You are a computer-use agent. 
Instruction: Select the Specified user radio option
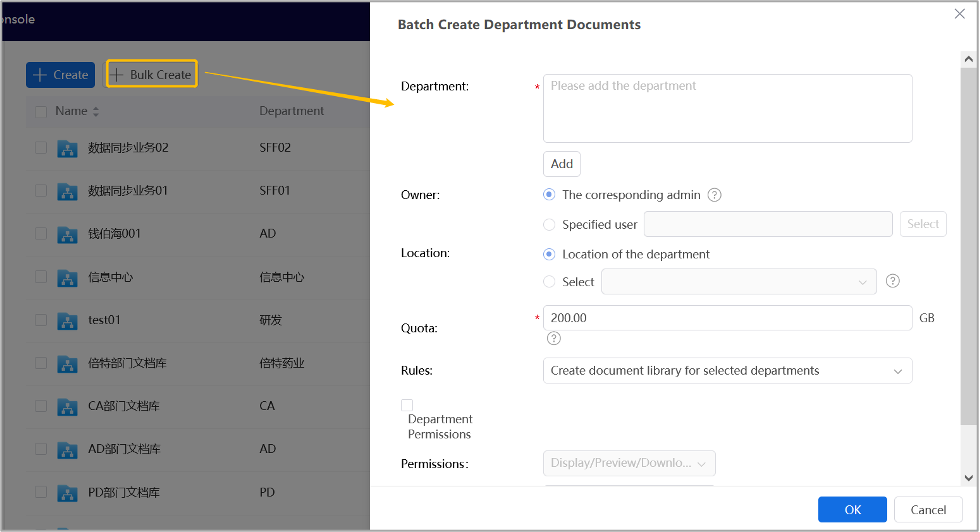[549, 224]
